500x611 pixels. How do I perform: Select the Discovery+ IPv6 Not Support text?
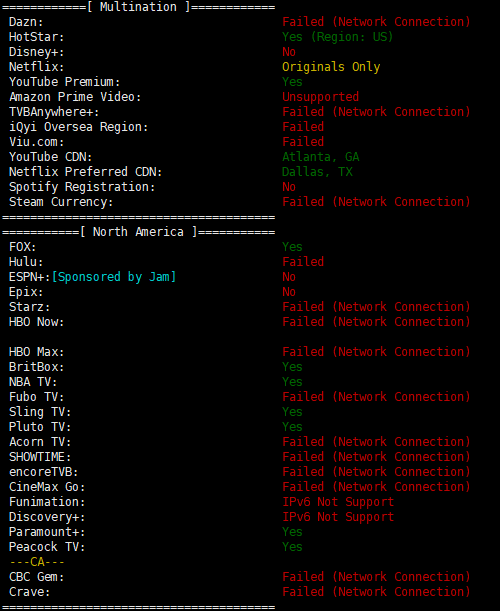point(338,517)
